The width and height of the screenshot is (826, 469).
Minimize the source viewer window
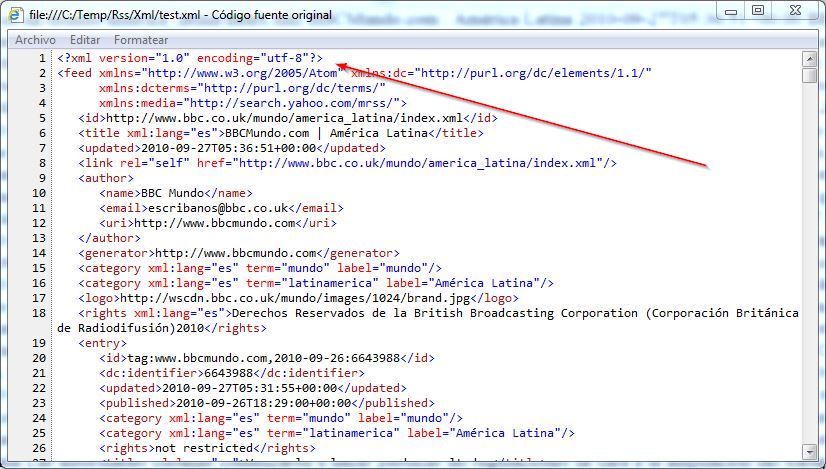[x=729, y=10]
